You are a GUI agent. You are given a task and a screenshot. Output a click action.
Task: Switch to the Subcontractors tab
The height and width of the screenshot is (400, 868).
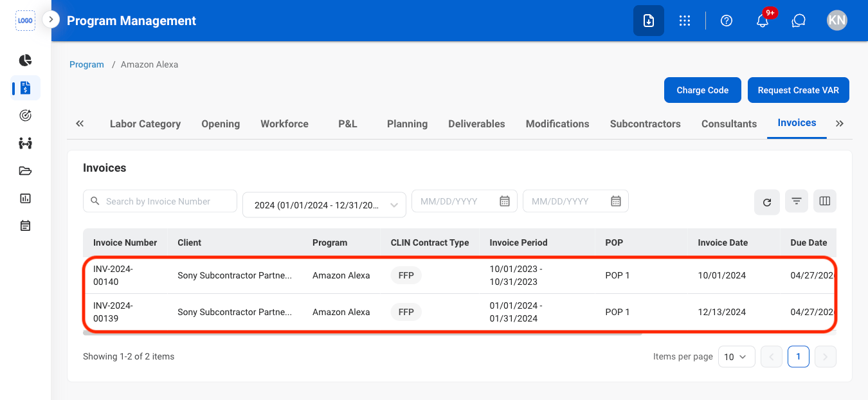[x=646, y=124]
